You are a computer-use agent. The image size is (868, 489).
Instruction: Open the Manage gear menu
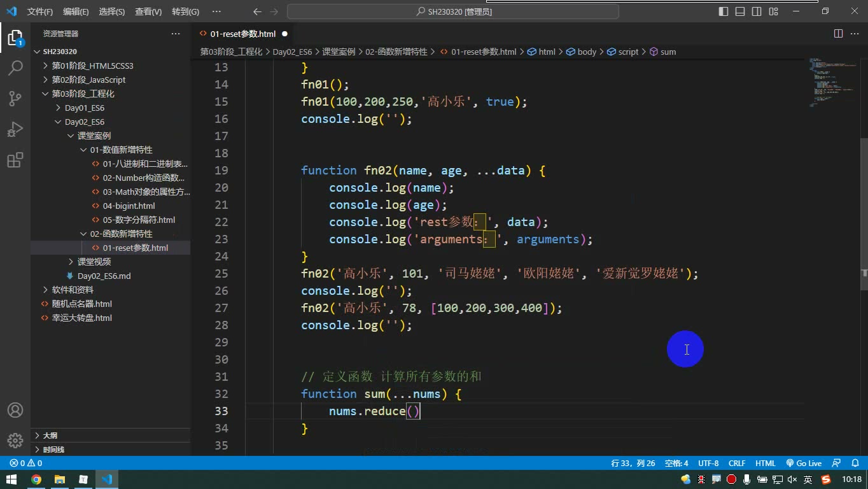15,440
